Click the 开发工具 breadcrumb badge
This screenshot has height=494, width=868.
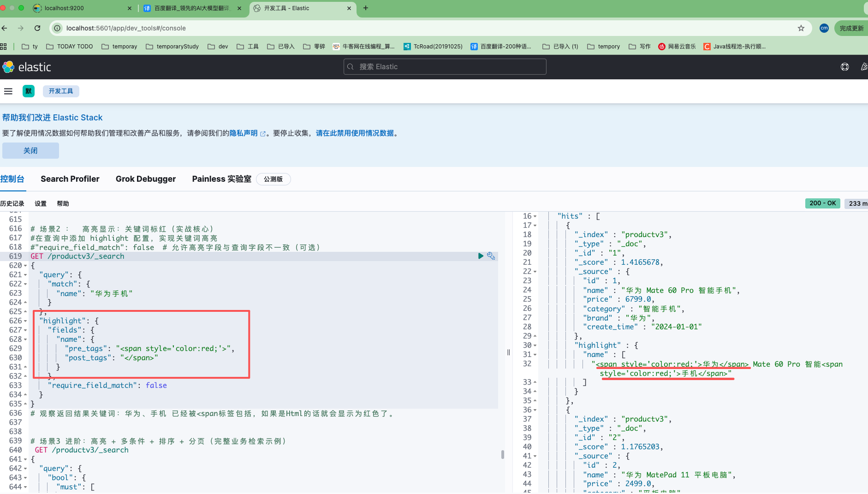(x=61, y=91)
